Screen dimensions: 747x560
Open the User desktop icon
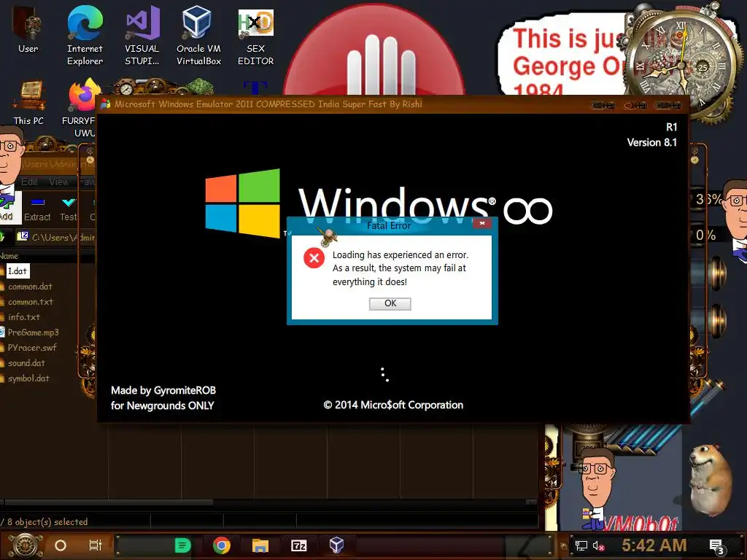pyautogui.click(x=28, y=29)
